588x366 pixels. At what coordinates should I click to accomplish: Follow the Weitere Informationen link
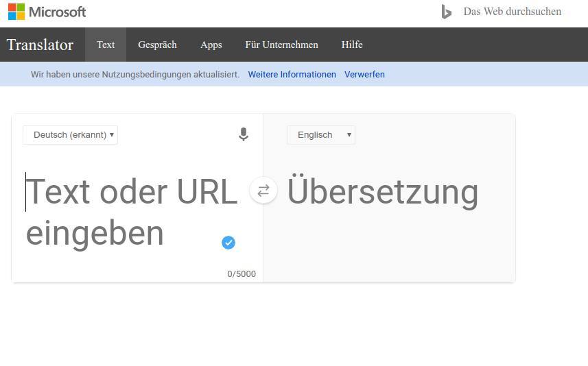click(x=292, y=75)
